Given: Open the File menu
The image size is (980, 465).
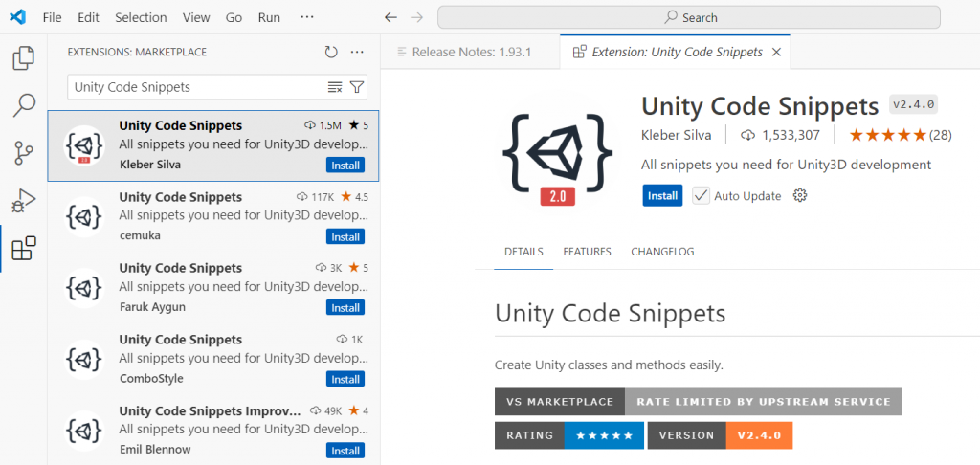Looking at the screenshot, I should pos(52,17).
